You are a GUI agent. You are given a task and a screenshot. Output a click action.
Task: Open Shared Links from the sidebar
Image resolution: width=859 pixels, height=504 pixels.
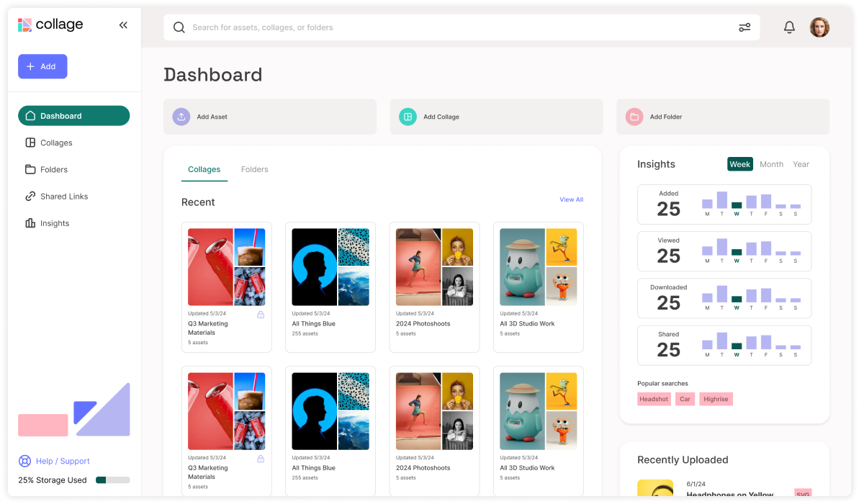pos(63,196)
